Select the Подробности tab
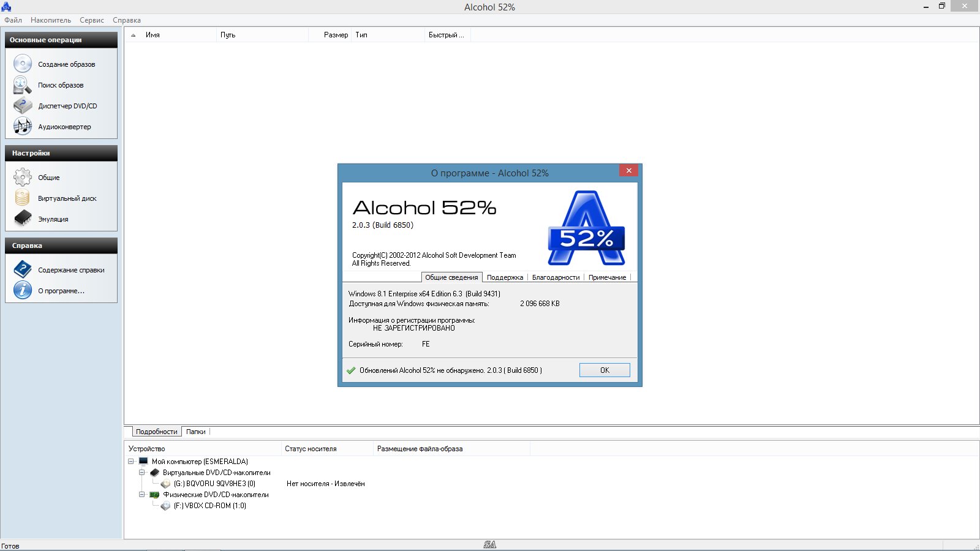This screenshot has height=551, width=980. pos(156,432)
